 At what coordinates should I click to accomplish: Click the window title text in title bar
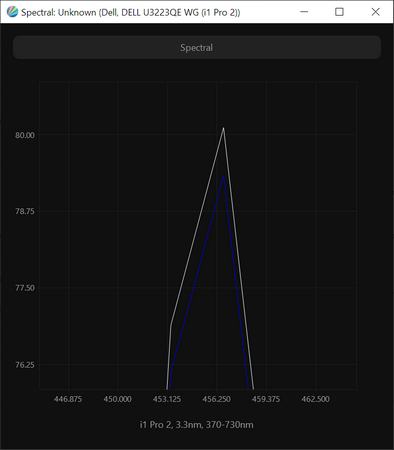click(x=131, y=12)
